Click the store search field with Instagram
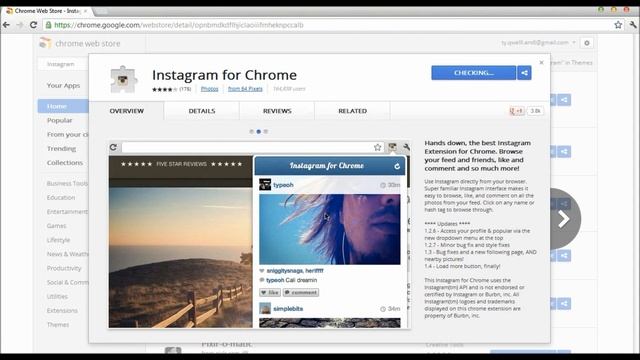 (63, 64)
